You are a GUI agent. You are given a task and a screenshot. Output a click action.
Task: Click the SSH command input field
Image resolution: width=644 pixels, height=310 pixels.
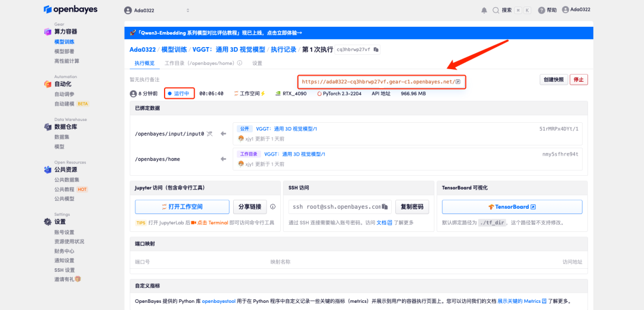(340, 206)
